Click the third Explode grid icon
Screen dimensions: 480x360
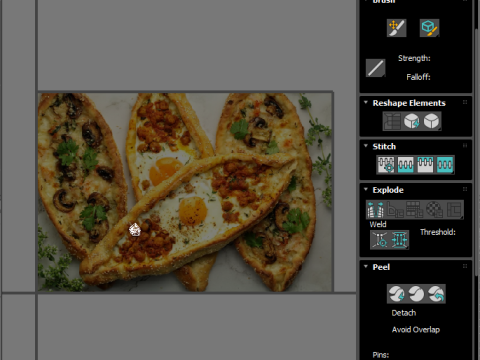[x=415, y=210]
